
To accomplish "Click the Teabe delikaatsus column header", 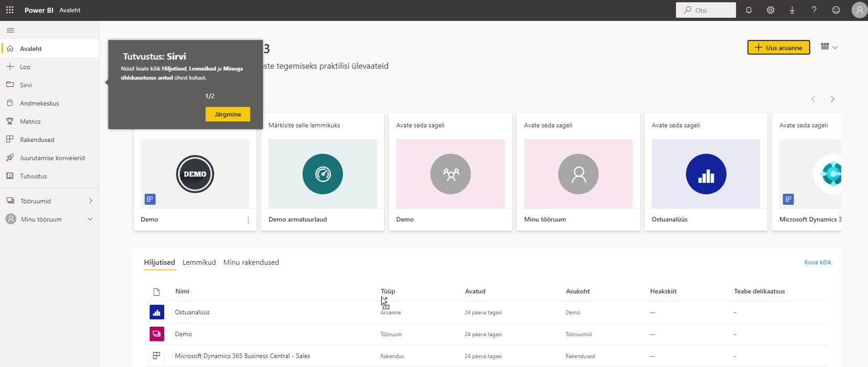I will point(760,291).
